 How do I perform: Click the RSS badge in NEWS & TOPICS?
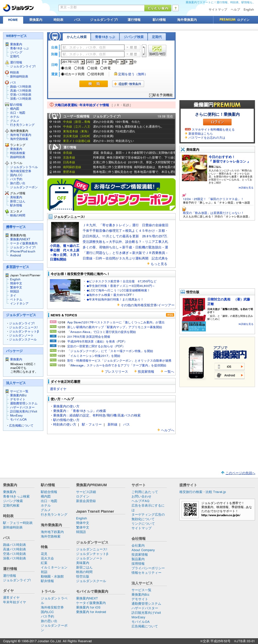(x=170, y=315)
